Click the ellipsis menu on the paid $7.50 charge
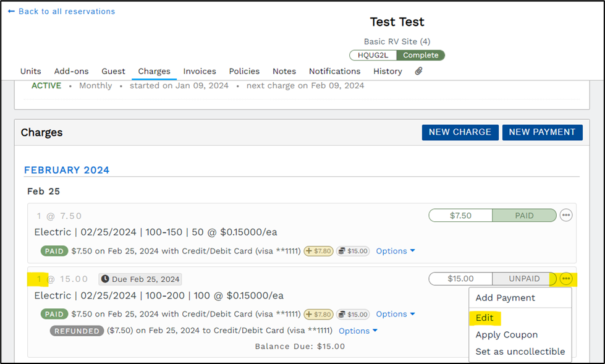 (x=567, y=215)
